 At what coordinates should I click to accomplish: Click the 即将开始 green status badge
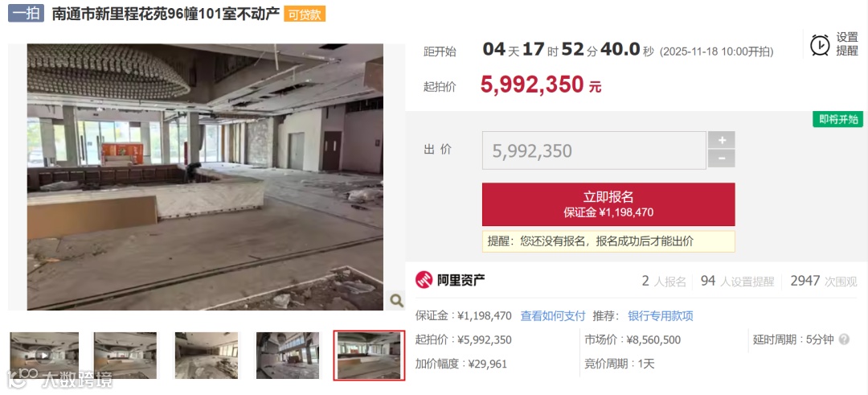[838, 119]
